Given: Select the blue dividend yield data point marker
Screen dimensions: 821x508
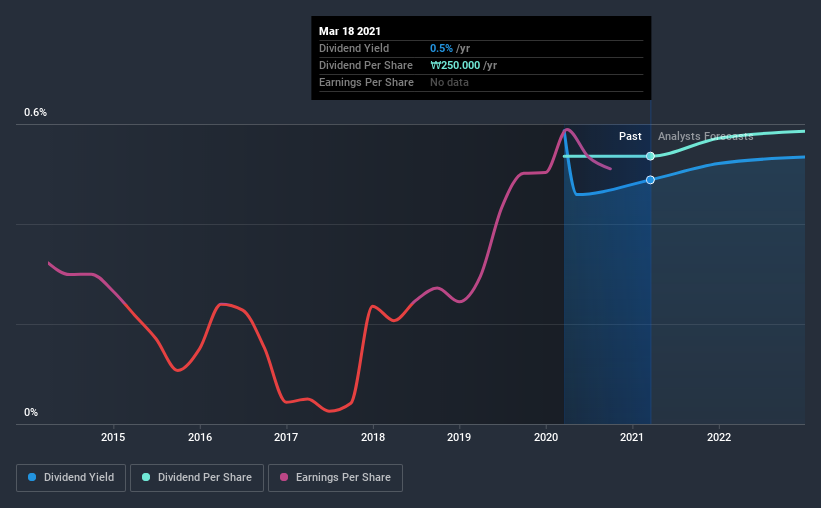Looking at the screenshot, I should 650,180.
